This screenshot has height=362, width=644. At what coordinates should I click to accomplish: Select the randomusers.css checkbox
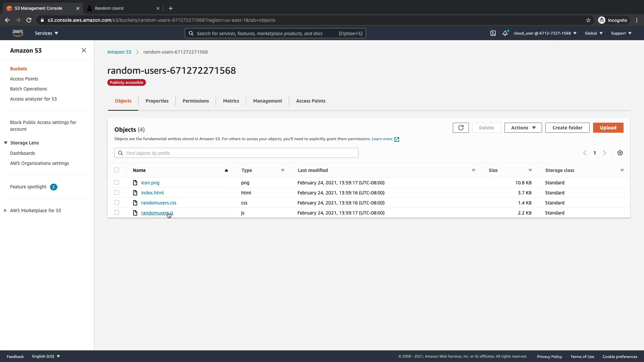pos(117,202)
